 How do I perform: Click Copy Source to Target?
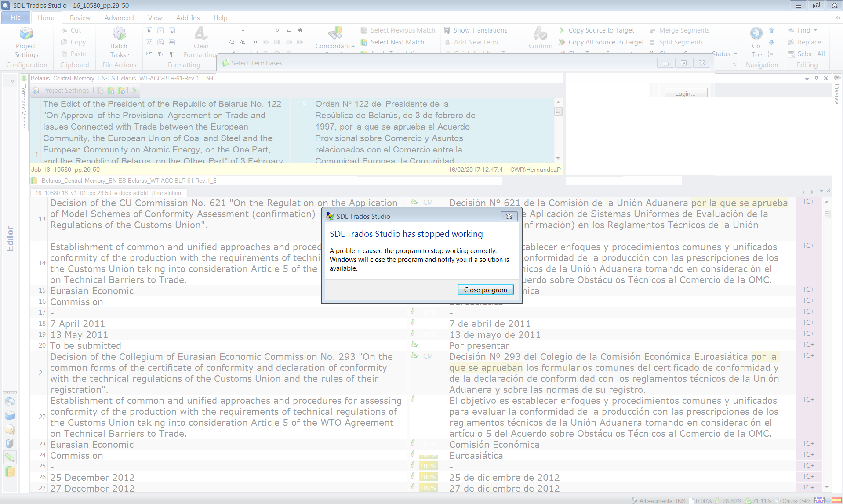click(596, 30)
